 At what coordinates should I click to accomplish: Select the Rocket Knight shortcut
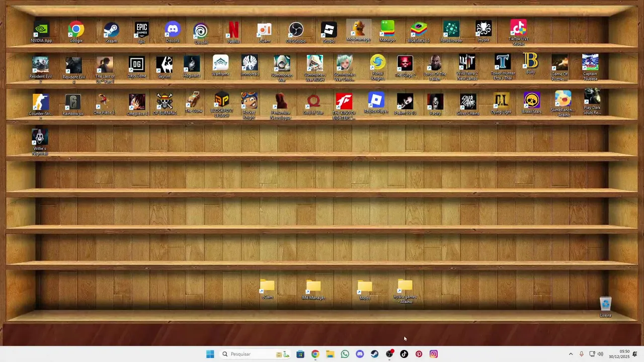point(249,106)
